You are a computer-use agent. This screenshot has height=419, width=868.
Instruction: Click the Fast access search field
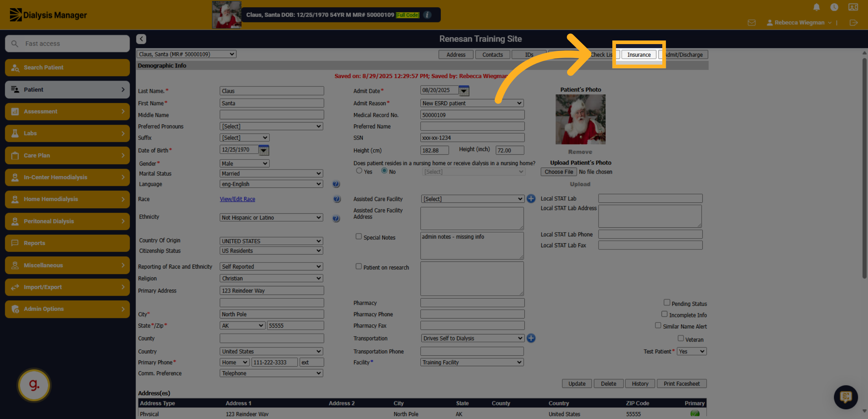click(x=67, y=44)
